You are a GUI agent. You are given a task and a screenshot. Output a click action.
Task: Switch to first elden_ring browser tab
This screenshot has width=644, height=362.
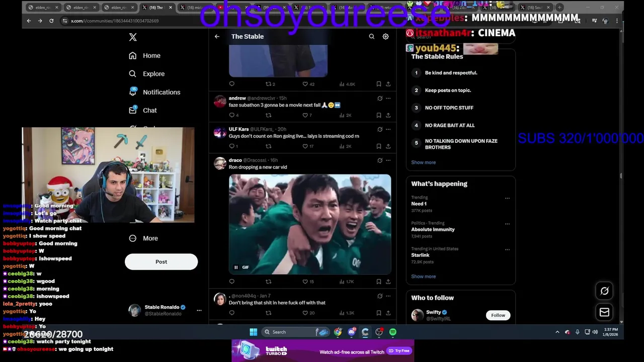[42, 8]
